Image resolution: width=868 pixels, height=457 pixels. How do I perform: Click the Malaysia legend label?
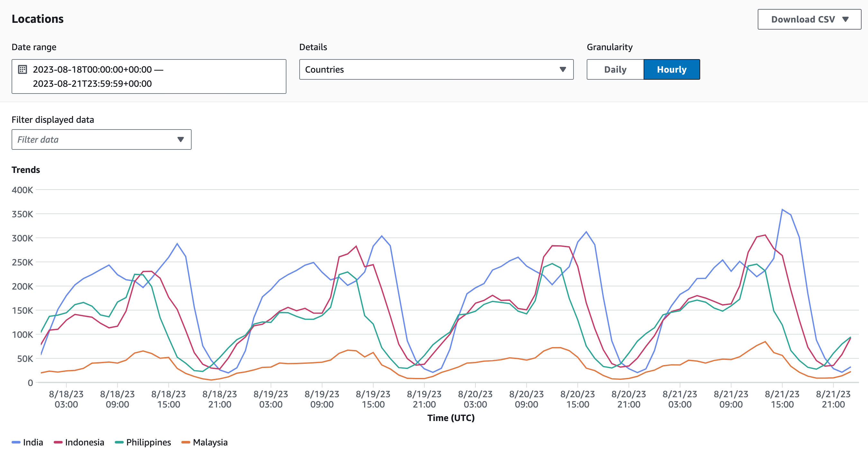210,442
